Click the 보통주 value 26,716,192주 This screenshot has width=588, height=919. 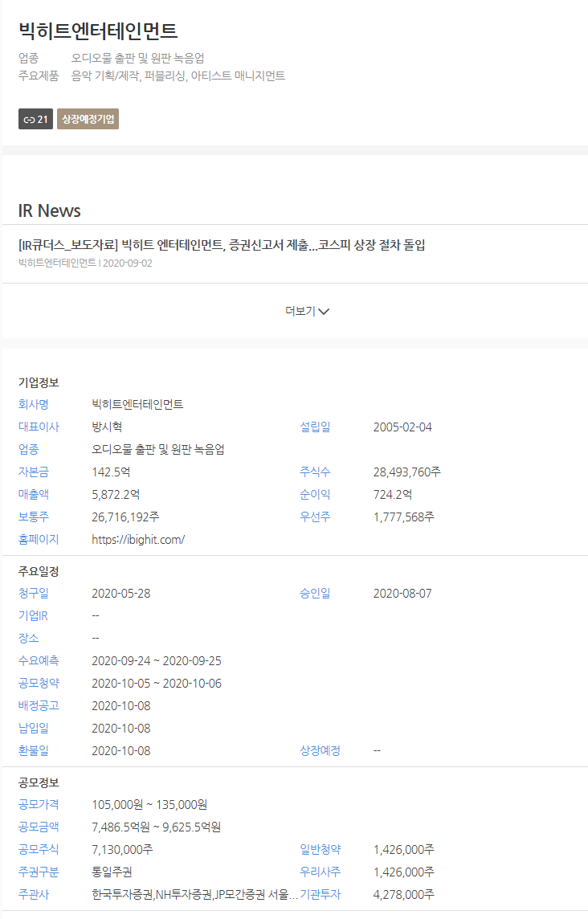[x=125, y=517]
